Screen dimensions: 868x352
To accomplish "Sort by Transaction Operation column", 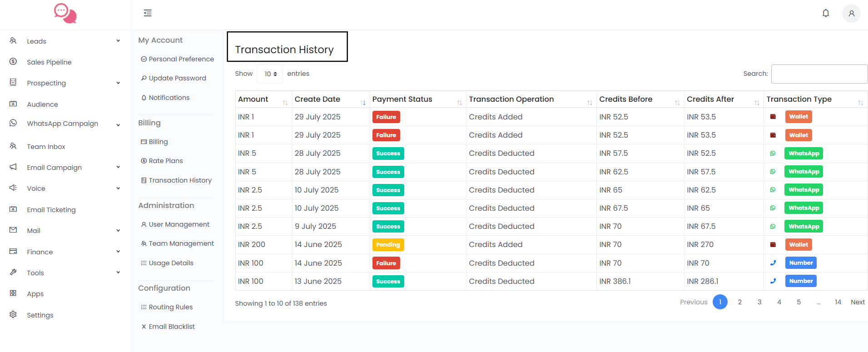I will coord(590,103).
